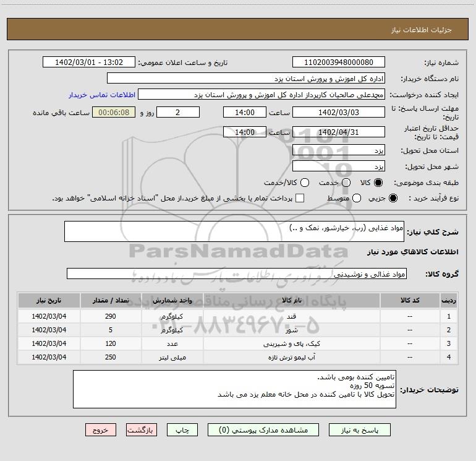Click the announcement date field 1402/03/01 - 13:02
Viewport: 476px width, 461px height.
coord(89,62)
